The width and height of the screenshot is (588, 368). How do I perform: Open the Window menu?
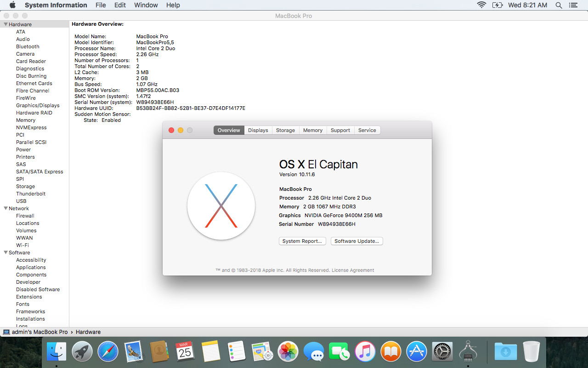pyautogui.click(x=146, y=5)
